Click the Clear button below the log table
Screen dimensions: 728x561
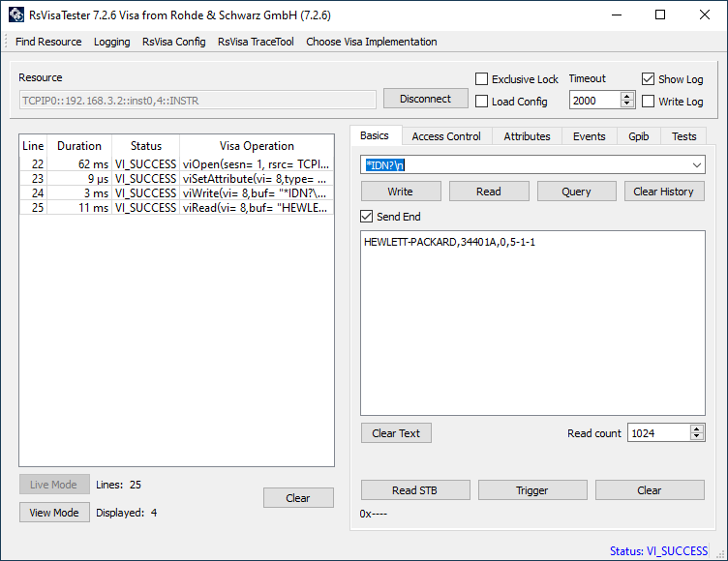pos(298,497)
